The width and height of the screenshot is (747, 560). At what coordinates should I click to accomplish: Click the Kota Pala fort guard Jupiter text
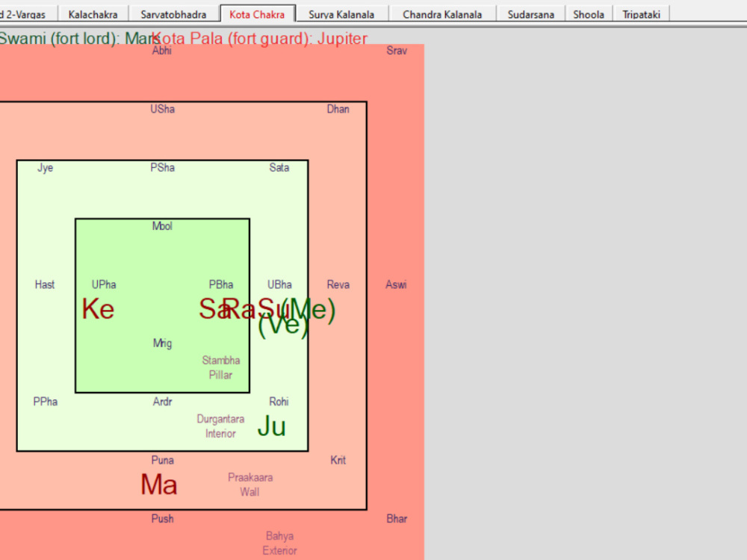261,38
